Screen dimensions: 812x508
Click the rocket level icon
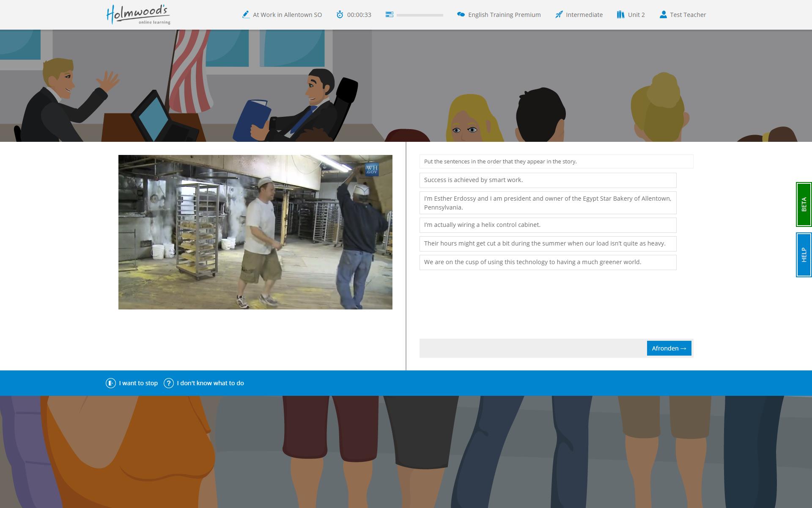(x=559, y=15)
